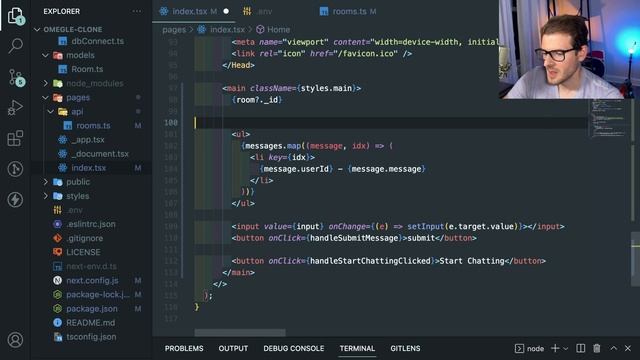This screenshot has width=640, height=360.
Task: Open Explorer more actions ellipsis
Action: [137, 11]
